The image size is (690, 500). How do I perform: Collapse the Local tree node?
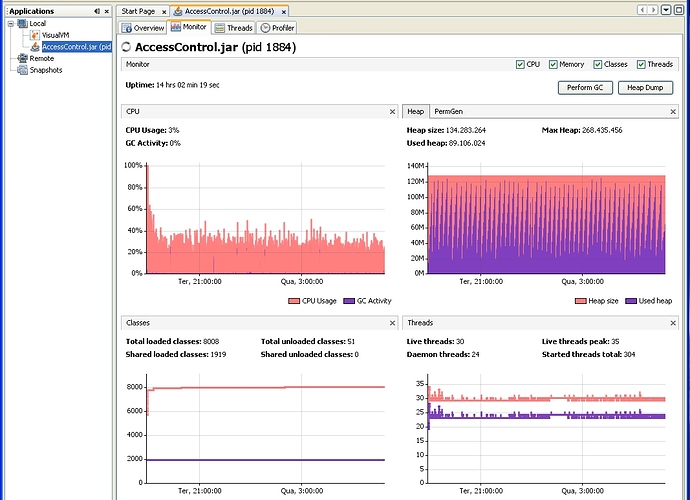(11, 24)
